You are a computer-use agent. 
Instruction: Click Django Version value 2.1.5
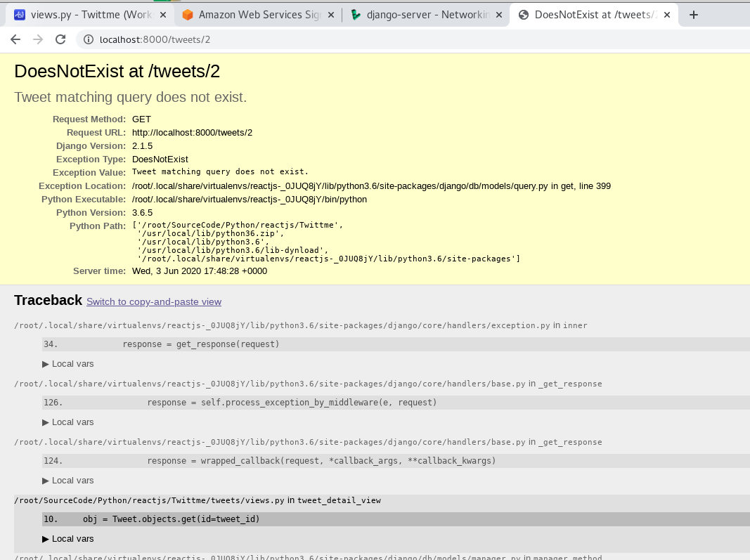[143, 146]
